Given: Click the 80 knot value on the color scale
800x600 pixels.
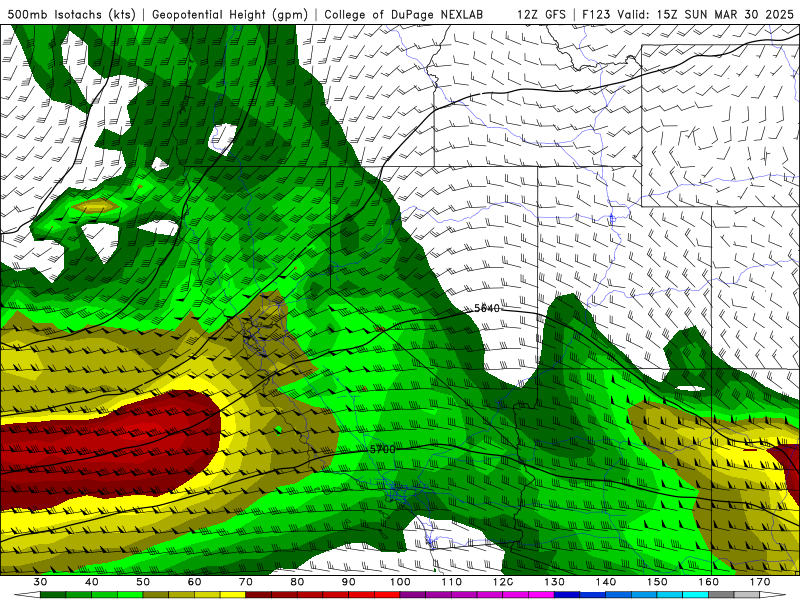Looking at the screenshot, I should [x=297, y=582].
